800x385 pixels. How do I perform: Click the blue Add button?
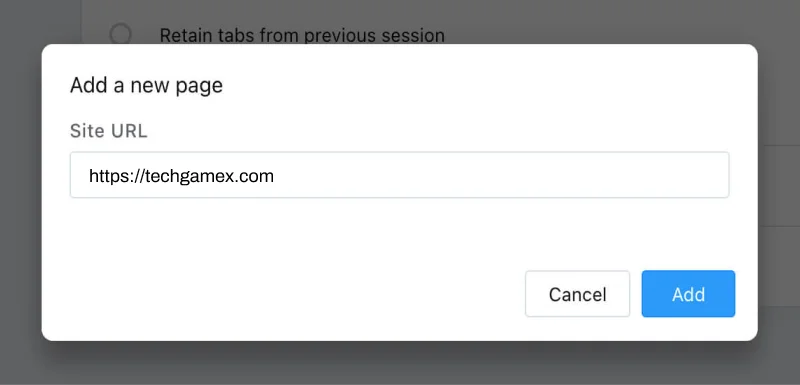click(688, 294)
